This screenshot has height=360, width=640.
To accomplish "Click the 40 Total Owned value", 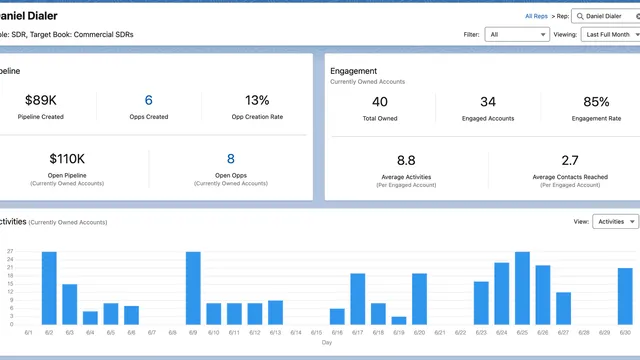I will [380, 102].
